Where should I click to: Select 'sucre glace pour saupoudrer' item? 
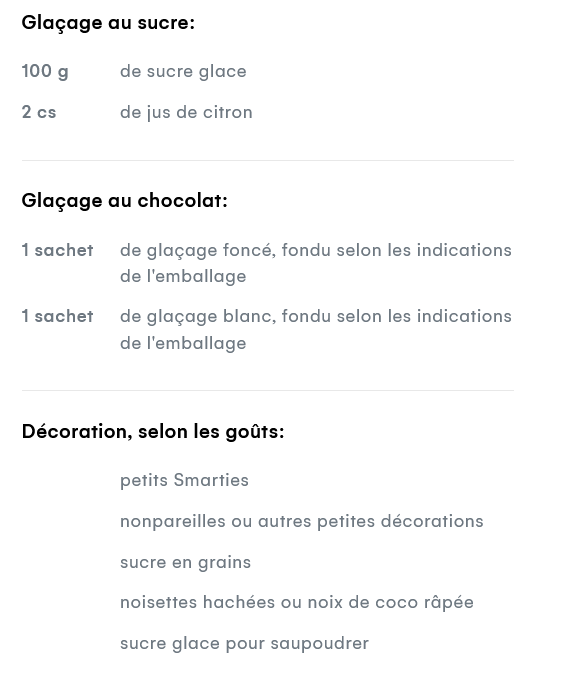pyautogui.click(x=244, y=644)
